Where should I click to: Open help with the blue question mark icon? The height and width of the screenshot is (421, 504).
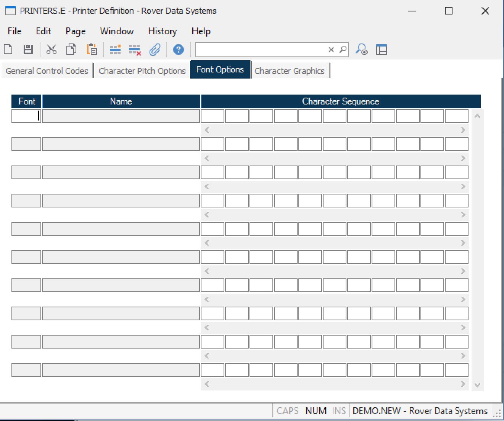(178, 50)
